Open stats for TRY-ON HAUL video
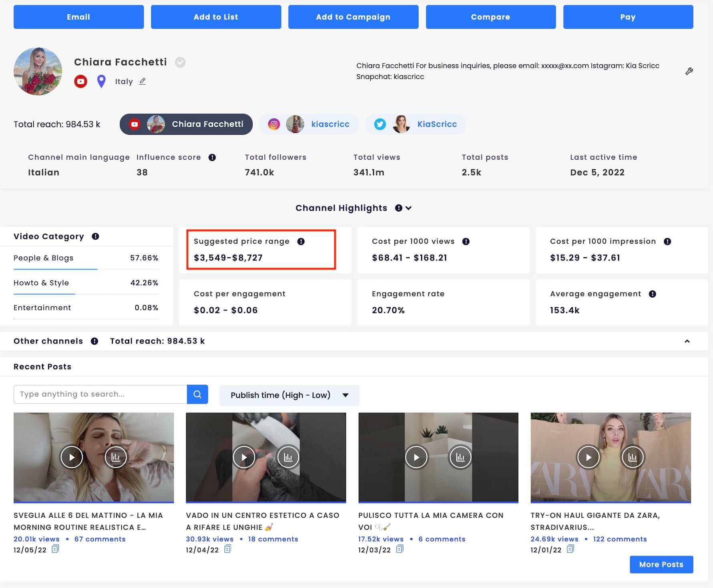713x588 pixels. (x=633, y=457)
